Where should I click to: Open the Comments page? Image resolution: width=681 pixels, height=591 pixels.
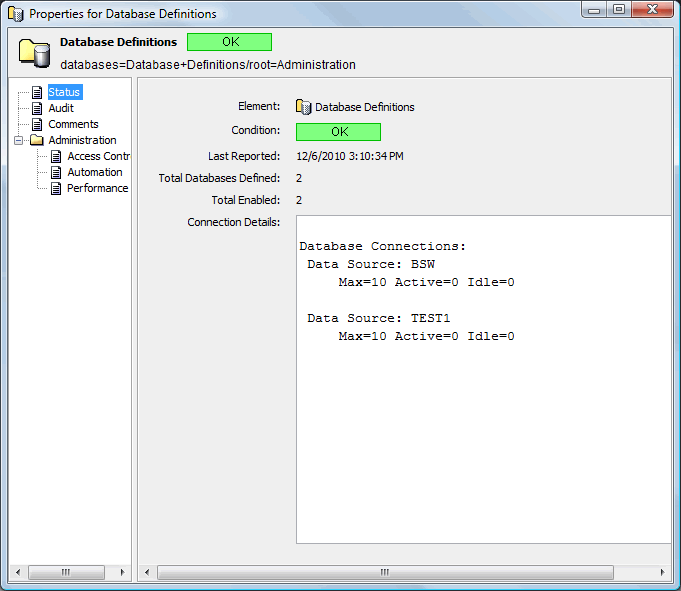[73, 124]
